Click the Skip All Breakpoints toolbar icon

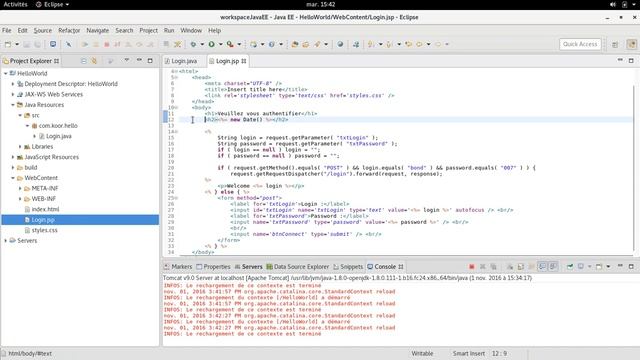(69, 44)
